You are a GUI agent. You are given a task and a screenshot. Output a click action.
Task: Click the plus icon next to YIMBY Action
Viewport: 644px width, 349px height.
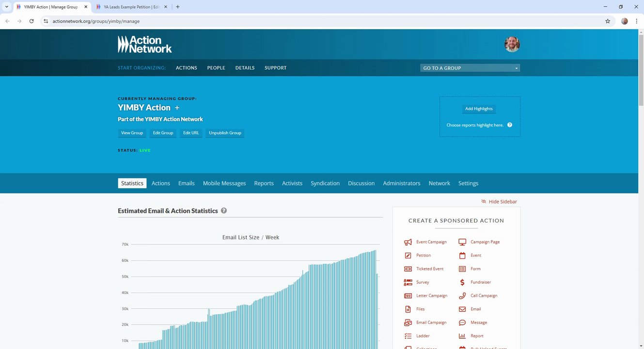177,108
